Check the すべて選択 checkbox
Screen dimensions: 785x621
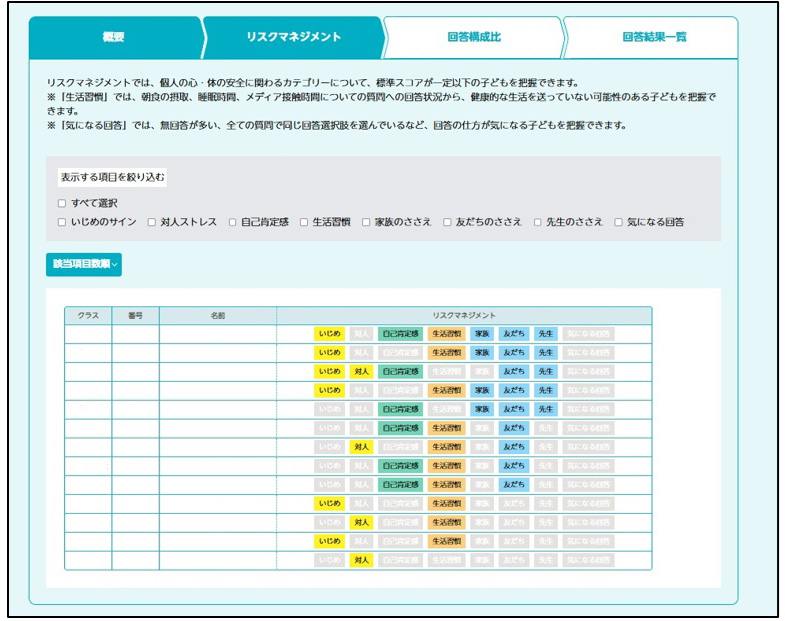pyautogui.click(x=62, y=203)
